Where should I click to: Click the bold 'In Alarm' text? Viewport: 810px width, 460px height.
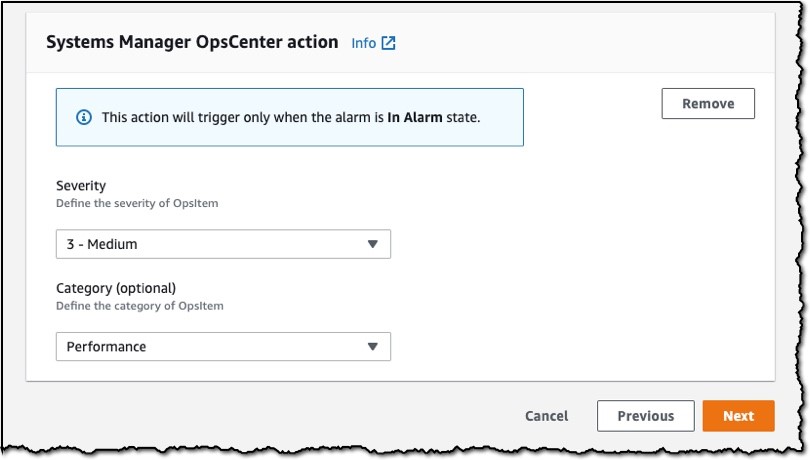click(415, 117)
